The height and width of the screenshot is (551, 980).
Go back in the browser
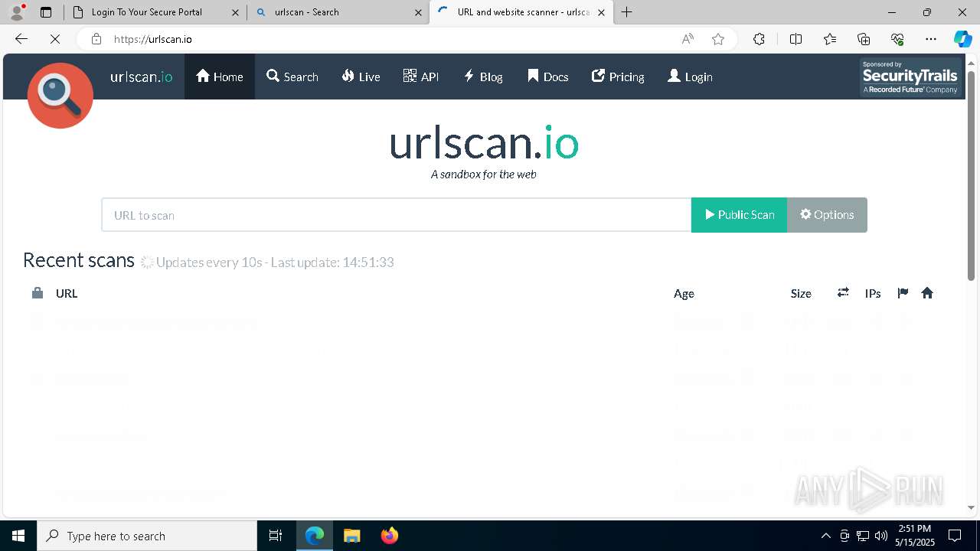21,39
